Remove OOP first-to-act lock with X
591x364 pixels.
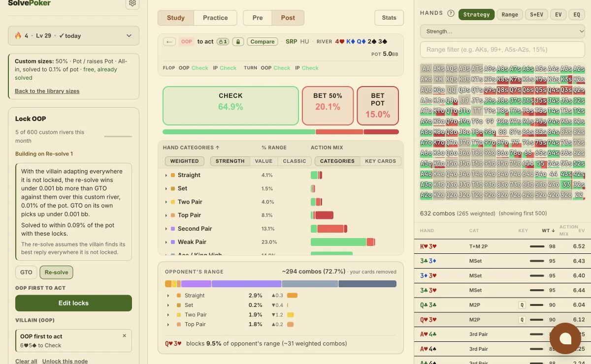click(124, 335)
